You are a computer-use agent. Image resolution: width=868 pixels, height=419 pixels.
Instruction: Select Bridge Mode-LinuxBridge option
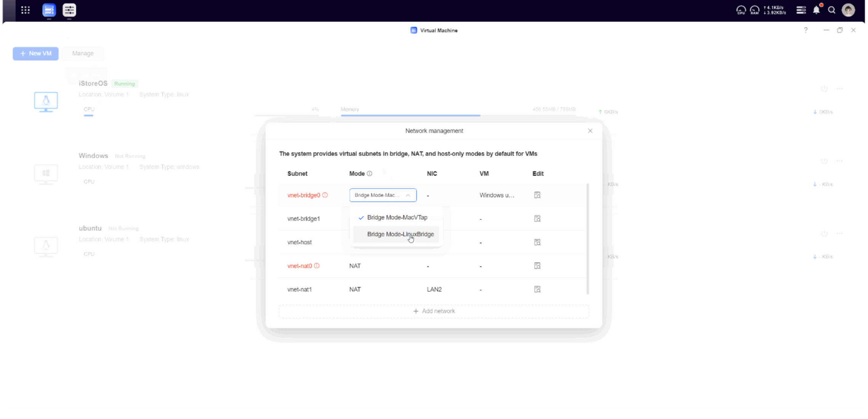click(400, 234)
